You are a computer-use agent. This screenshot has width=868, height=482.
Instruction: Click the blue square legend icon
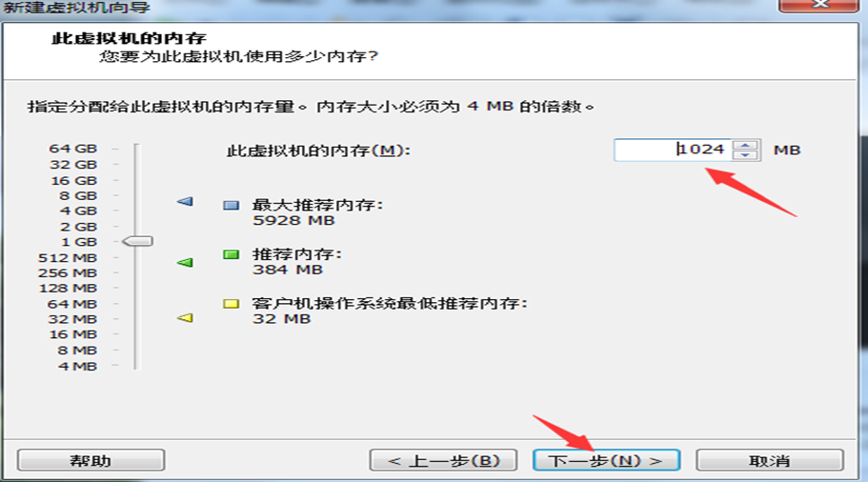(231, 206)
